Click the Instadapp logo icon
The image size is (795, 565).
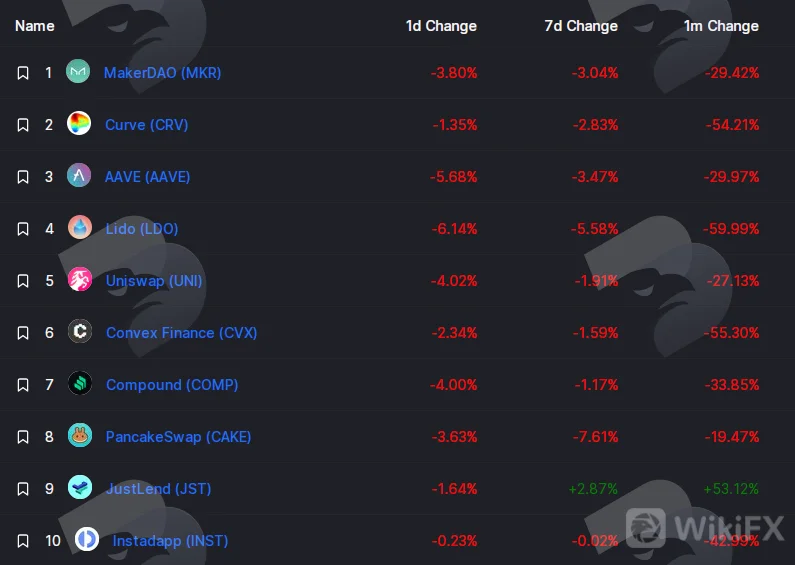tap(87, 539)
